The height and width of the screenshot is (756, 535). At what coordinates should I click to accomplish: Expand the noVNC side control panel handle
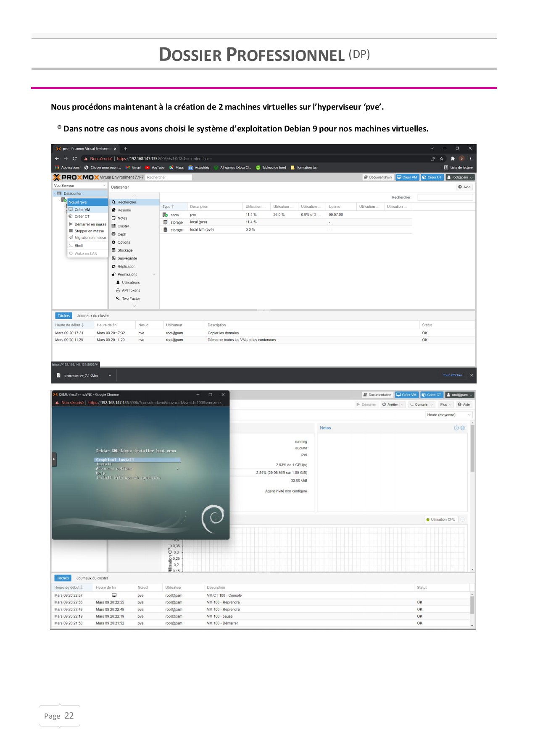54,459
